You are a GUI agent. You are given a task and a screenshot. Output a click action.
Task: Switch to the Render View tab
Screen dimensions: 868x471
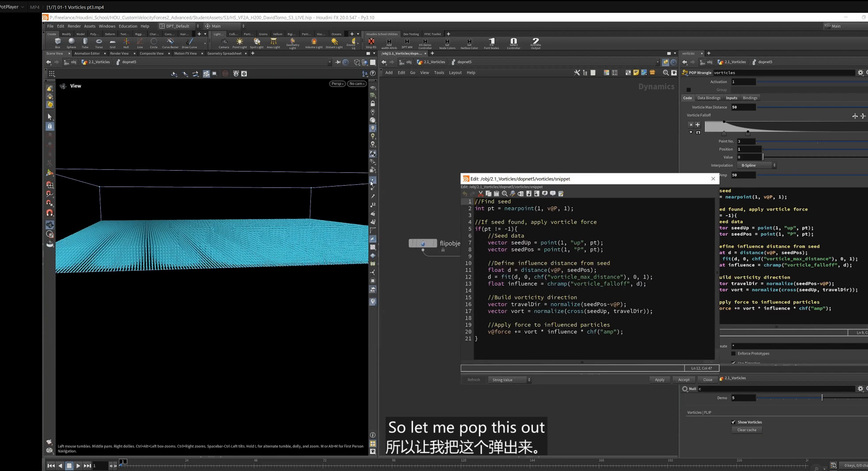coord(119,53)
